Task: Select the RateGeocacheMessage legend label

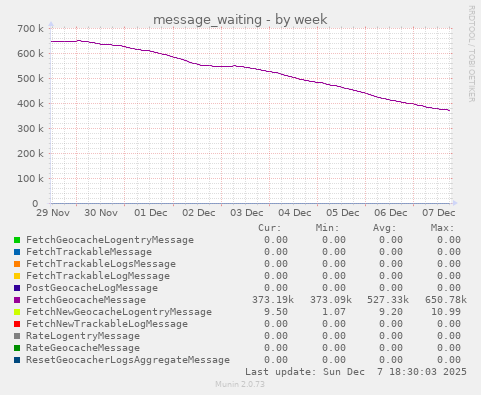Action: coord(83,348)
